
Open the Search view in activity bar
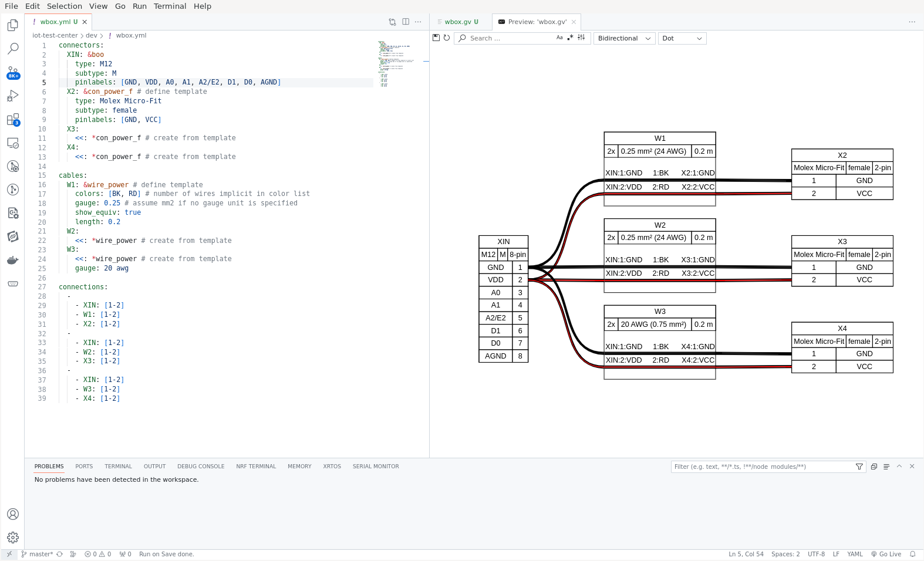coord(12,49)
